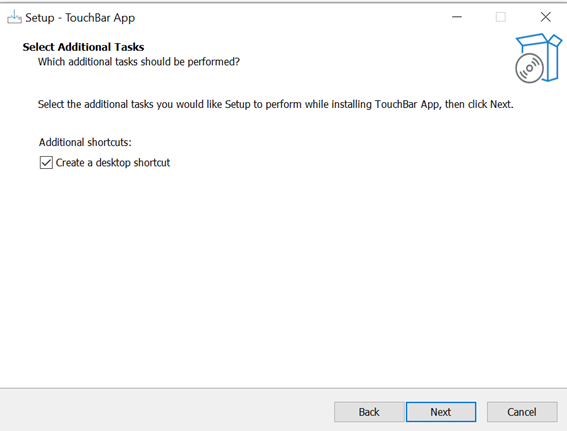
Task: Click empty gray footer area left of Back
Action: (166, 412)
